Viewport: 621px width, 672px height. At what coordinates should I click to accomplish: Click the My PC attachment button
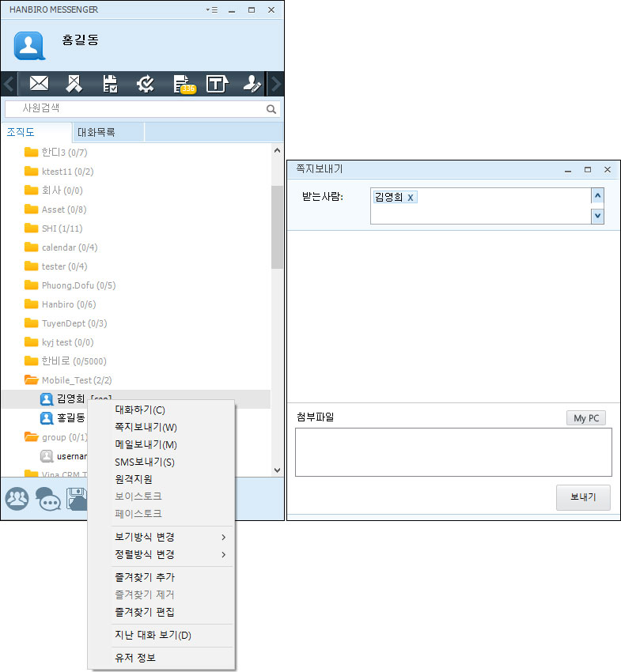[x=586, y=418]
